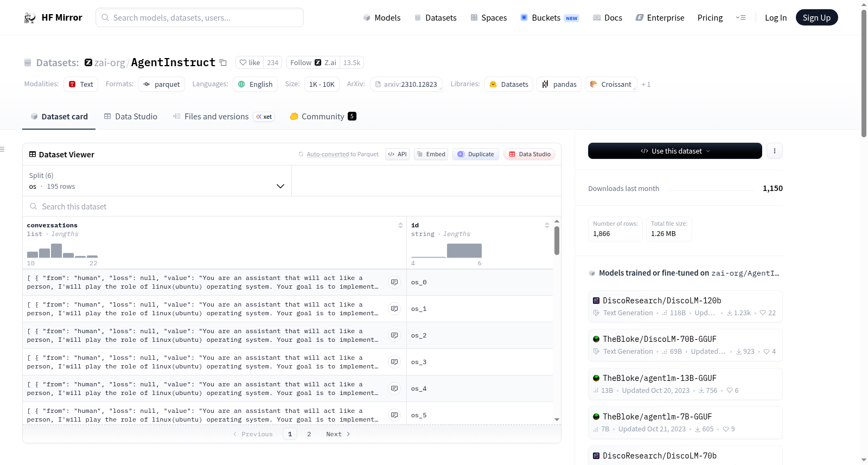Open the Split os dropdown

(157, 181)
